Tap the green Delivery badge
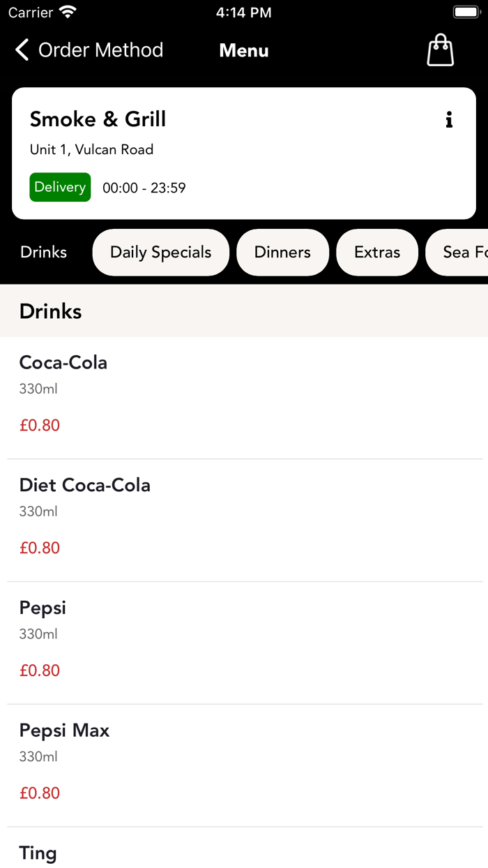The image size is (488, 868). (x=60, y=187)
